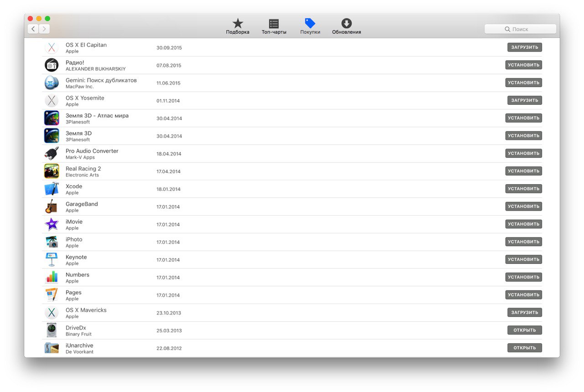The image size is (584, 392).
Task: Click the OS X Mavericks title
Action: pos(86,310)
